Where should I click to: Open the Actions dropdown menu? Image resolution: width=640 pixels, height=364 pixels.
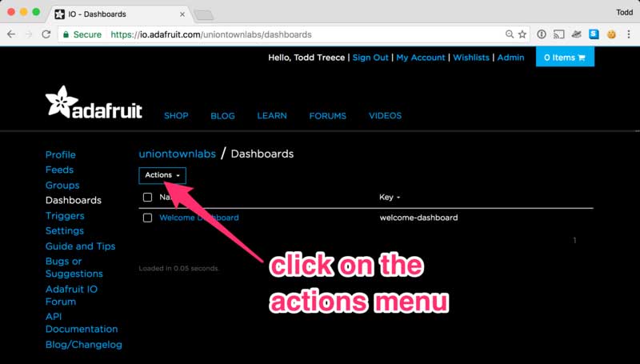tap(162, 175)
